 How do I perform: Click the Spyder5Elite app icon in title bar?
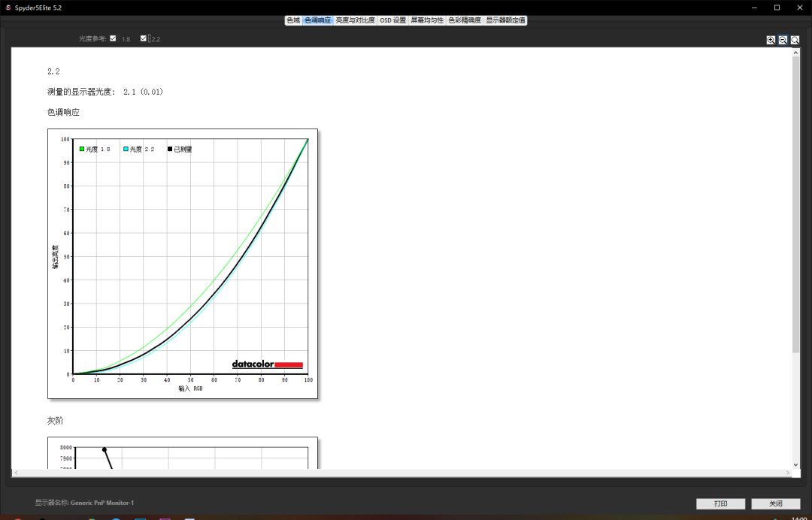pyautogui.click(x=8, y=8)
